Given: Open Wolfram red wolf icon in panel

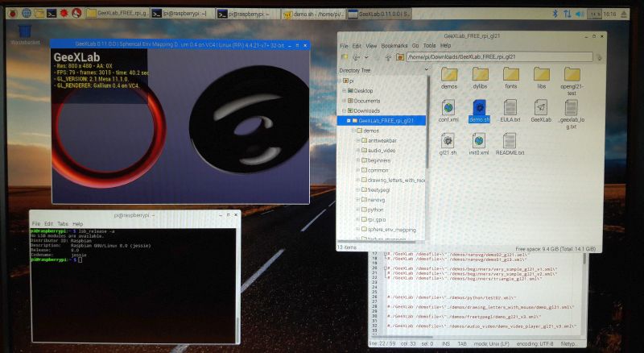Looking at the screenshot, I should click(76, 14).
